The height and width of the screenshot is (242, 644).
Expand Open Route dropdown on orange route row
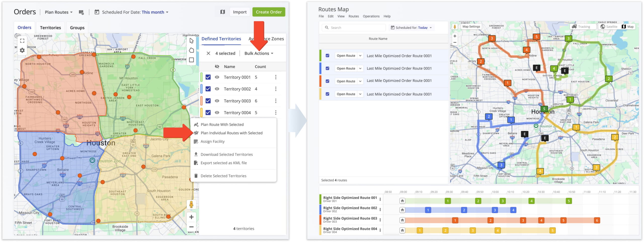pos(360,81)
